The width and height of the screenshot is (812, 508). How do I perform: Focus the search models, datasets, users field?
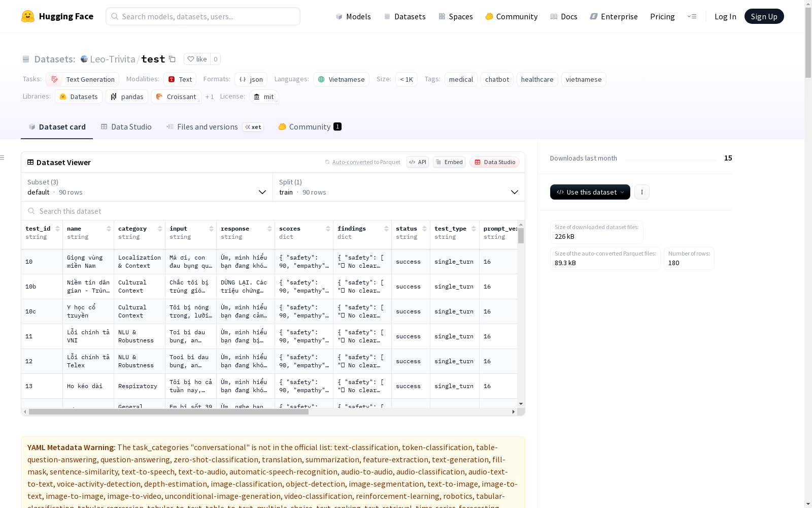pos(203,16)
